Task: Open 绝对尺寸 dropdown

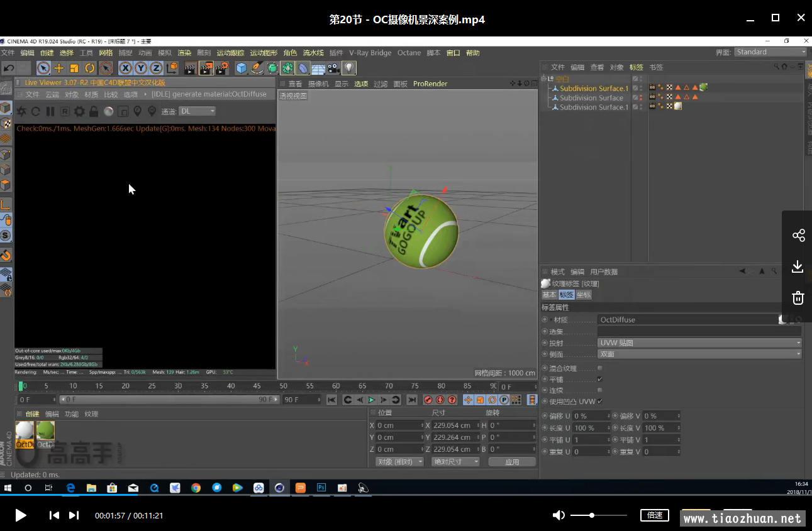Action: (455, 462)
